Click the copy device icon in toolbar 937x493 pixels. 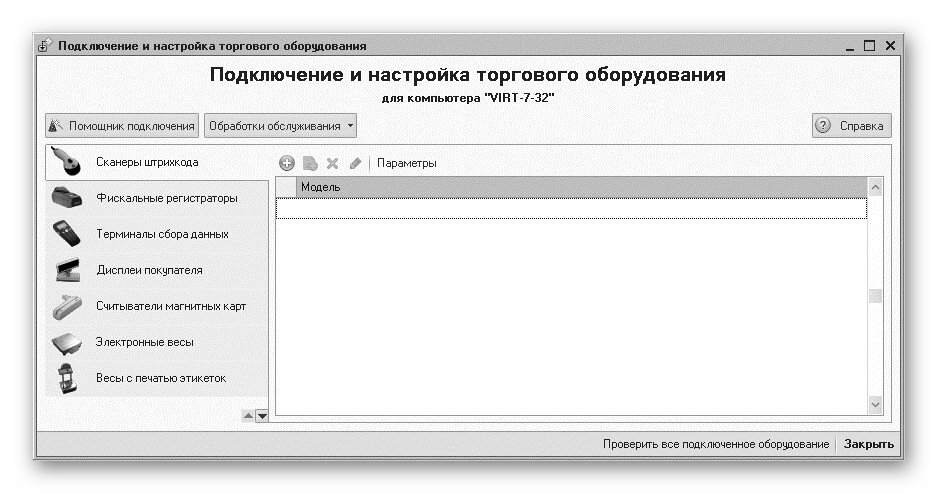tap(310, 163)
